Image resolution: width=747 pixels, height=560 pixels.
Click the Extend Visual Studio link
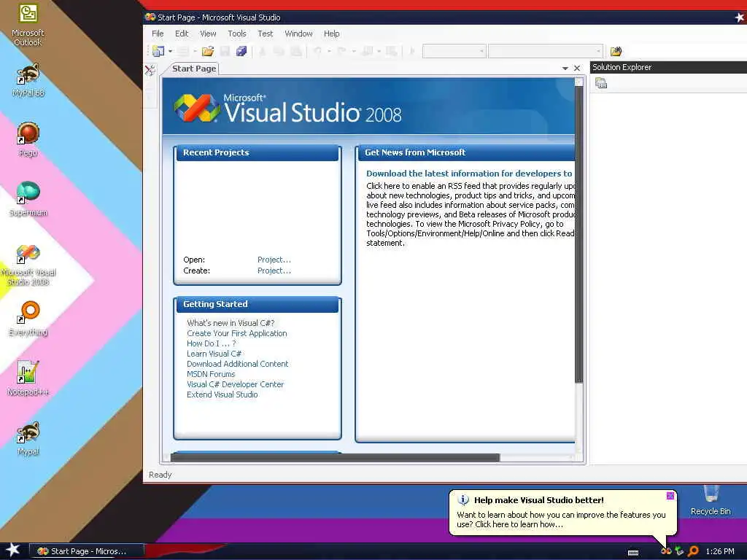coord(222,394)
